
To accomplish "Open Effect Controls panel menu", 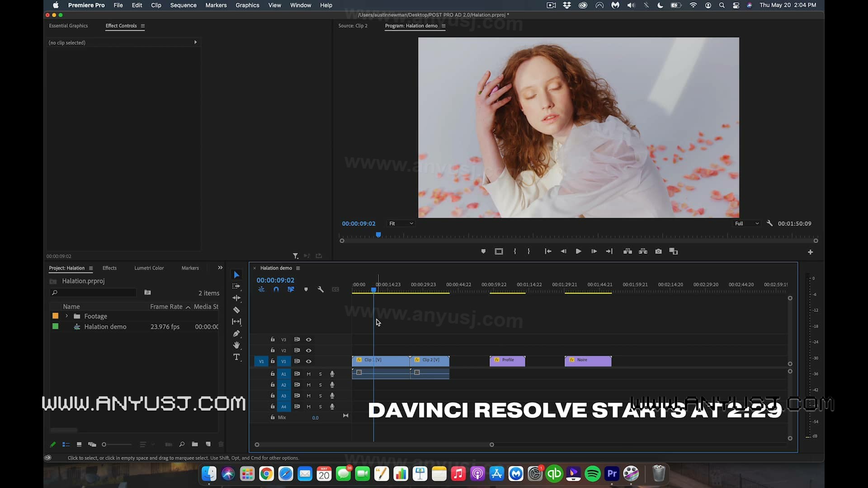I will pyautogui.click(x=143, y=26).
